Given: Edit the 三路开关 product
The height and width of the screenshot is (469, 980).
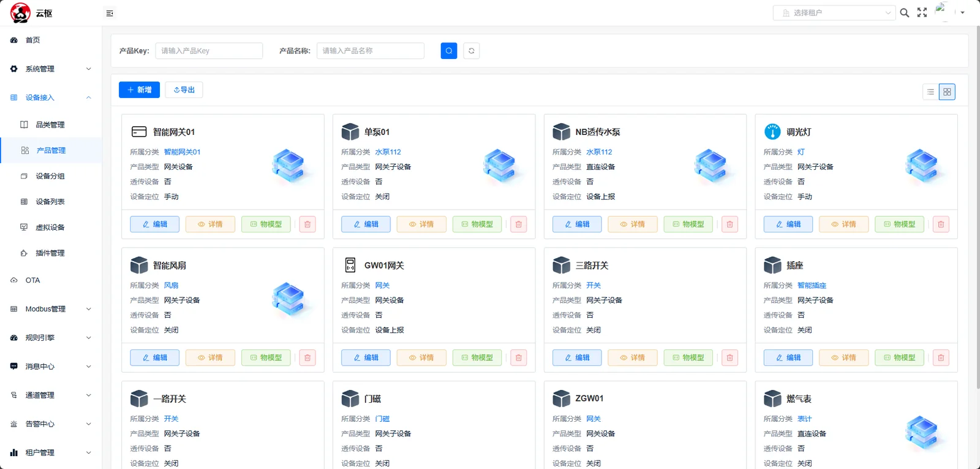Looking at the screenshot, I should coord(577,358).
